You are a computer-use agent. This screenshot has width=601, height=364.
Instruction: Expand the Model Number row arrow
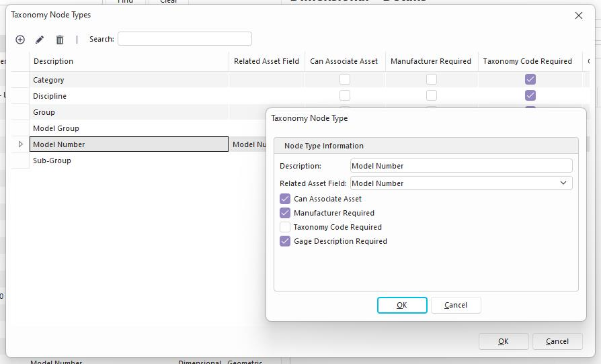(x=20, y=144)
